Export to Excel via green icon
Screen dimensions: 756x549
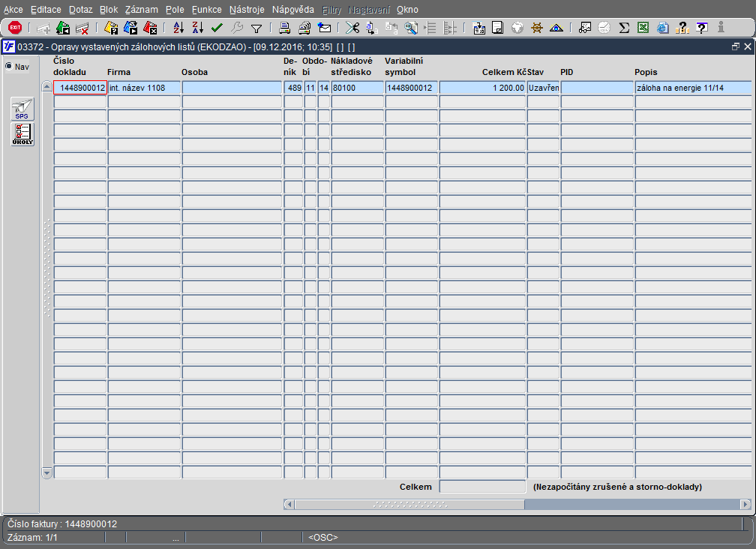[643, 28]
